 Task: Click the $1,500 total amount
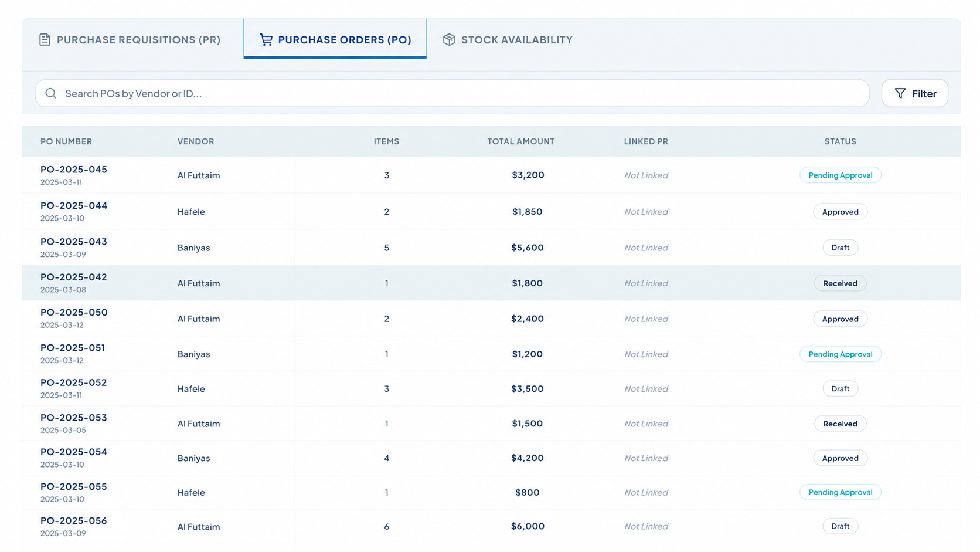tap(528, 424)
